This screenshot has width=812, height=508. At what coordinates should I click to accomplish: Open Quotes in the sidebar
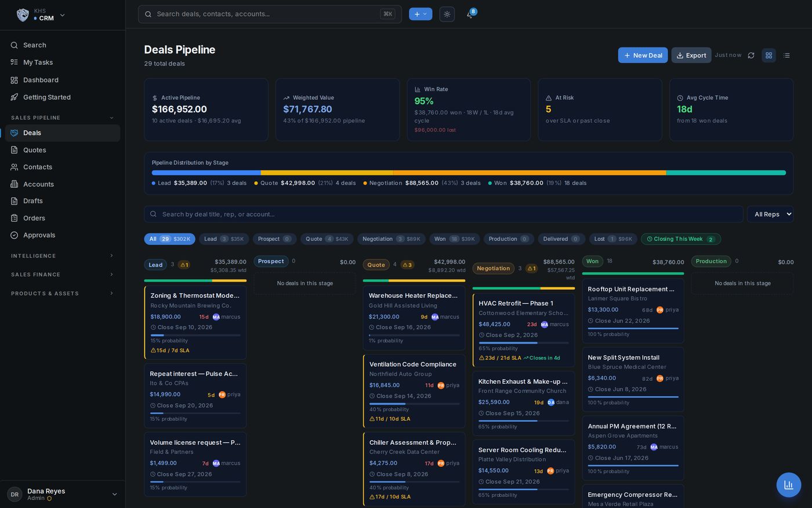click(x=63, y=150)
